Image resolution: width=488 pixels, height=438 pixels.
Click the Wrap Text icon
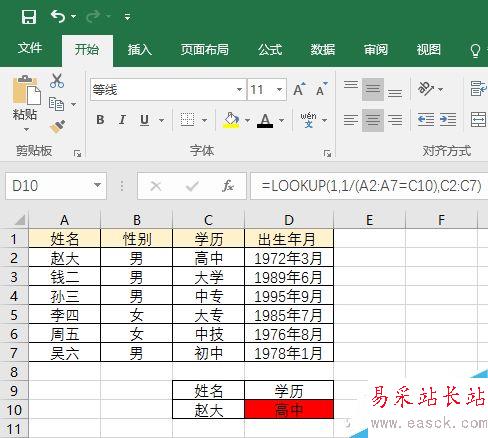pos(479,88)
